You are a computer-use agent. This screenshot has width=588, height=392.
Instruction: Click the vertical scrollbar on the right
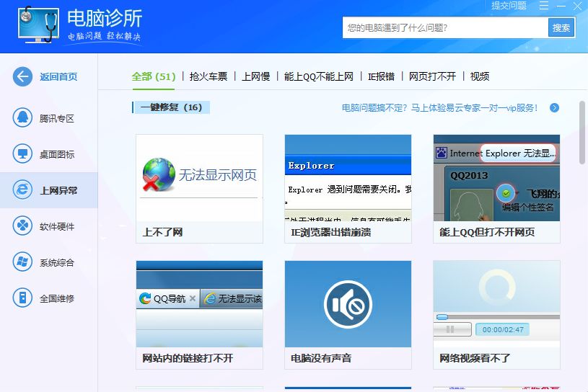[582, 132]
